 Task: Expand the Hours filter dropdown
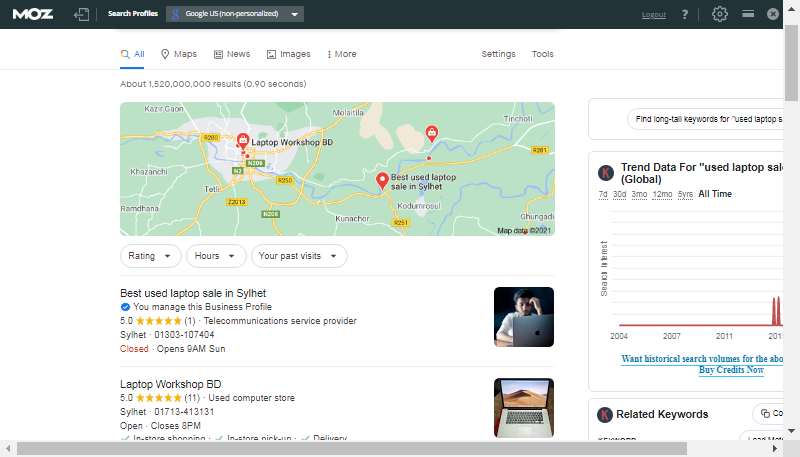point(216,256)
